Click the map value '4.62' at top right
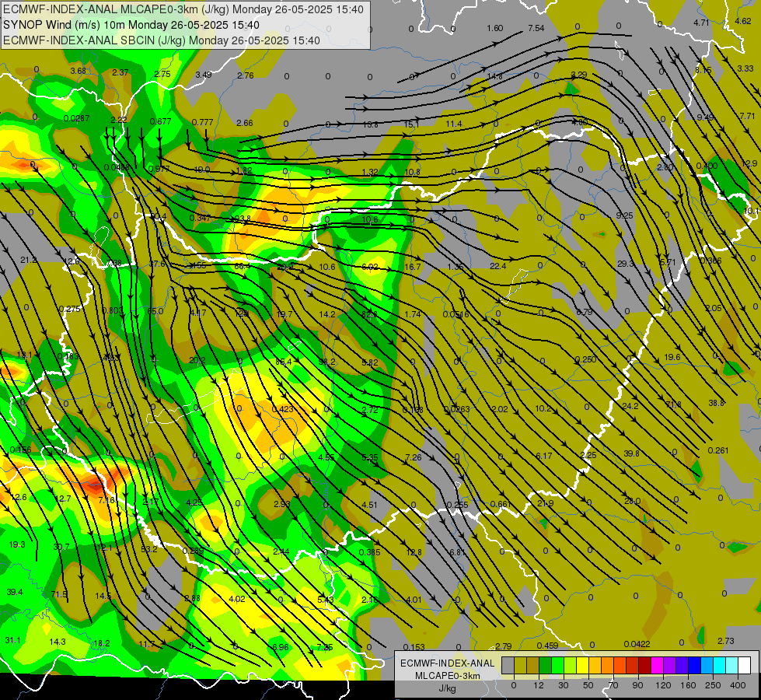 pos(743,21)
